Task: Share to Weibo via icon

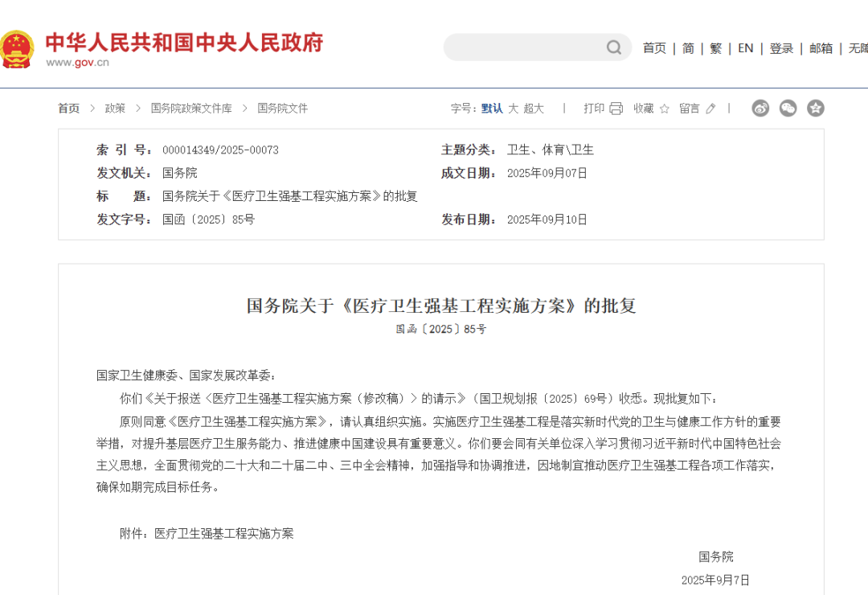Action: pyautogui.click(x=760, y=109)
